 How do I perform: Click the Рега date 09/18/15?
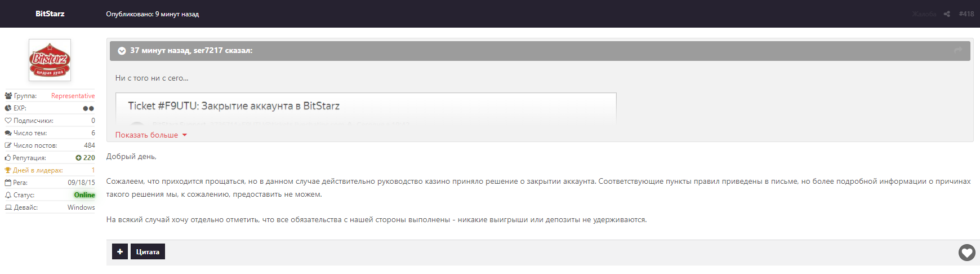click(82, 183)
